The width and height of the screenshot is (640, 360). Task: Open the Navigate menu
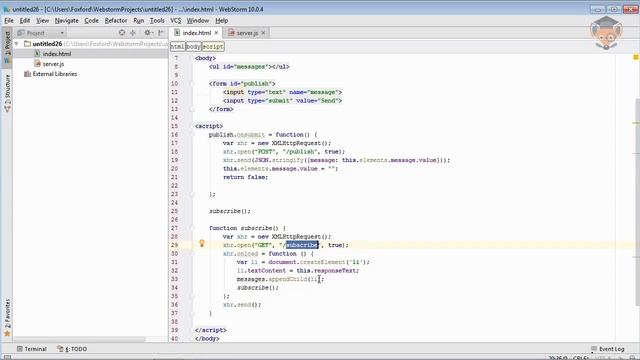[x=67, y=20]
